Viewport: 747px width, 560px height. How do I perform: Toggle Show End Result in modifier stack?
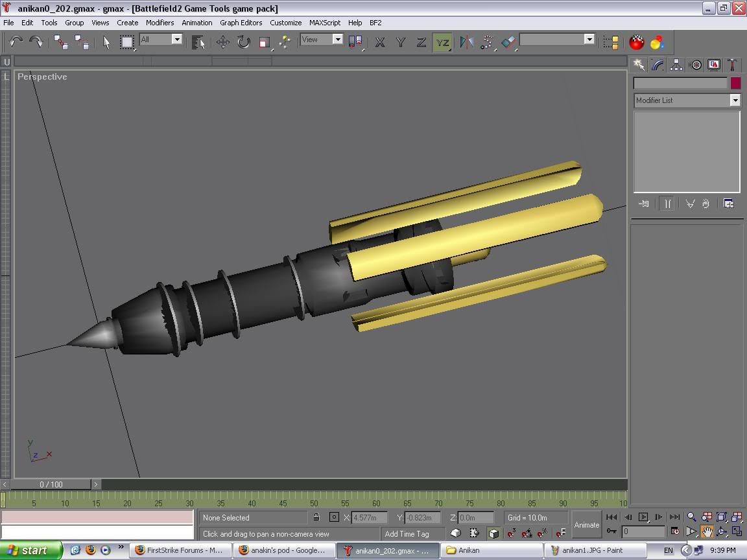pos(667,204)
